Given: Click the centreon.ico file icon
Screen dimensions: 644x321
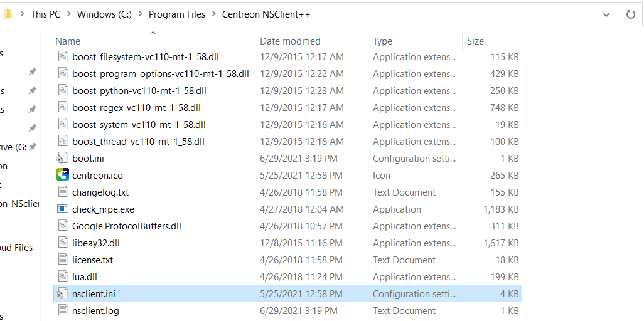Looking at the screenshot, I should [x=62, y=176].
